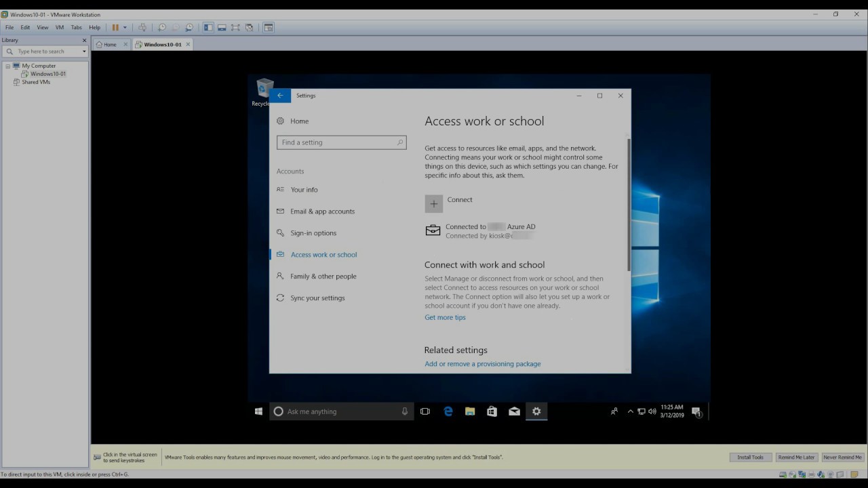The width and height of the screenshot is (868, 488).
Task: Click the guest network tray icon
Action: coord(642,411)
